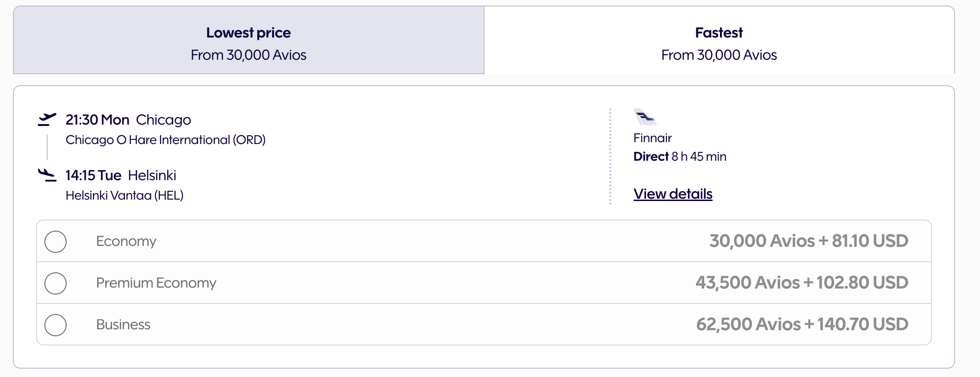The image size is (980, 377).
Task: Click the arrival airplane landing icon
Action: coord(47,175)
